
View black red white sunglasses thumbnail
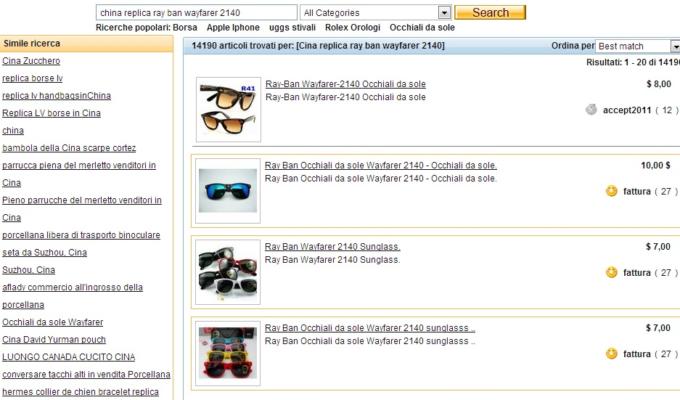[228, 272]
